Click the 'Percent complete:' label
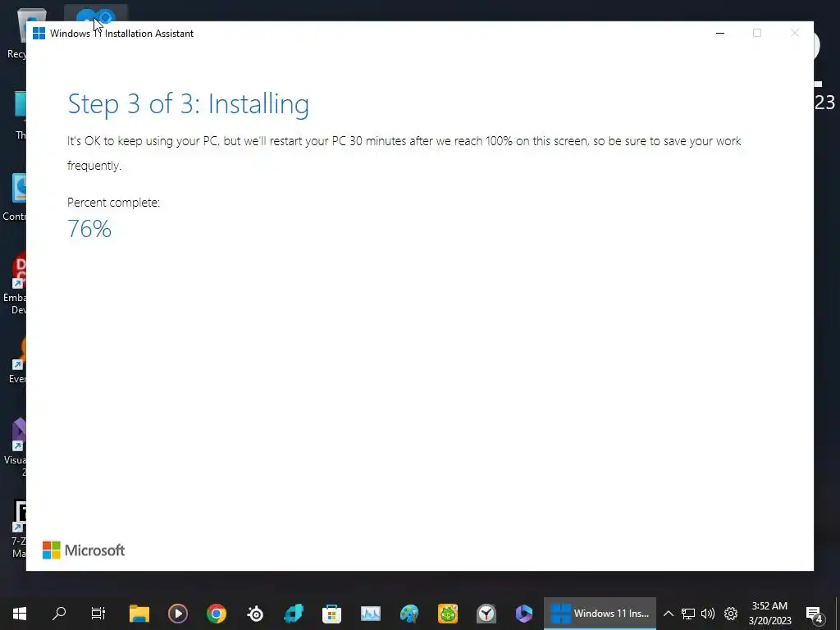840x630 pixels. click(113, 203)
